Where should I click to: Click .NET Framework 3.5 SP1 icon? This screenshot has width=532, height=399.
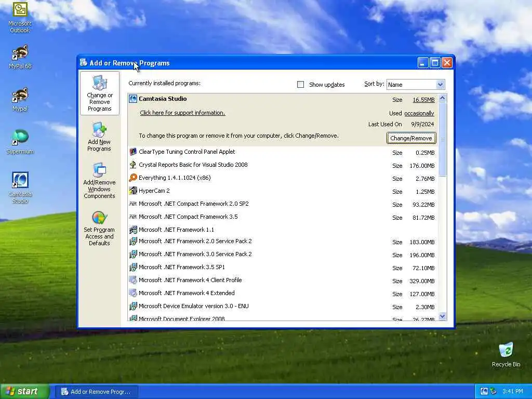133,267
